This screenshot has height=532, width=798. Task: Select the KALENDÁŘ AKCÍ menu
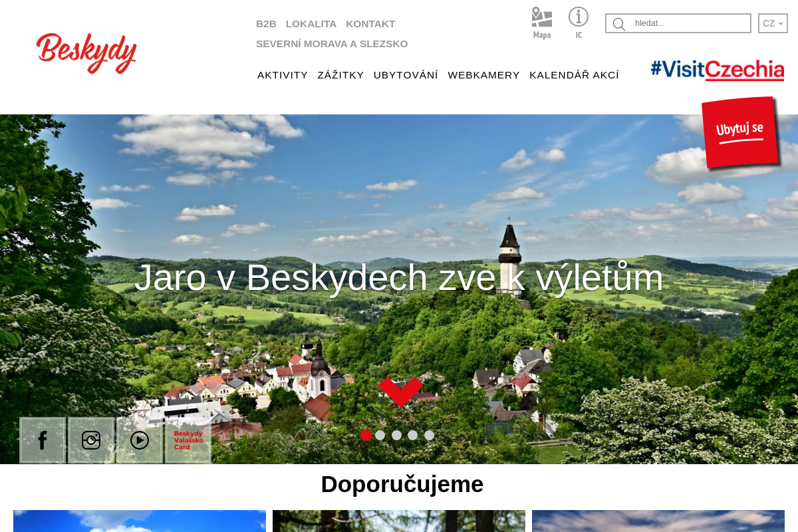tap(574, 75)
